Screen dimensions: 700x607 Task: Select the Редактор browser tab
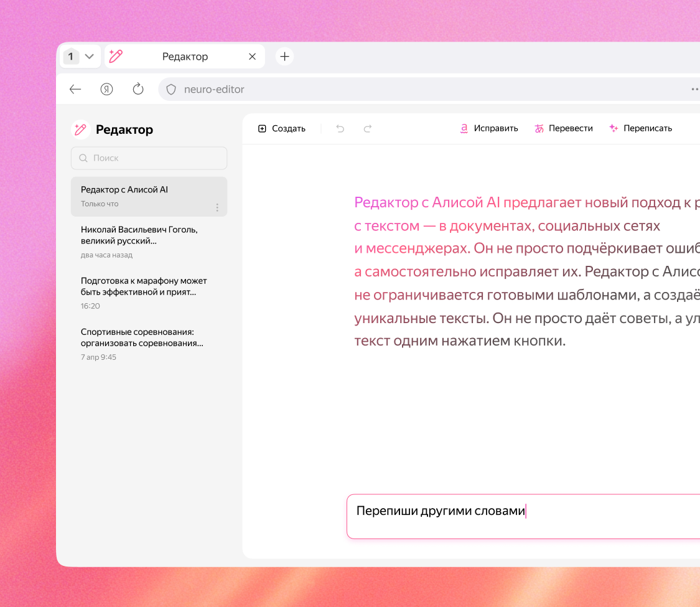[x=185, y=57]
